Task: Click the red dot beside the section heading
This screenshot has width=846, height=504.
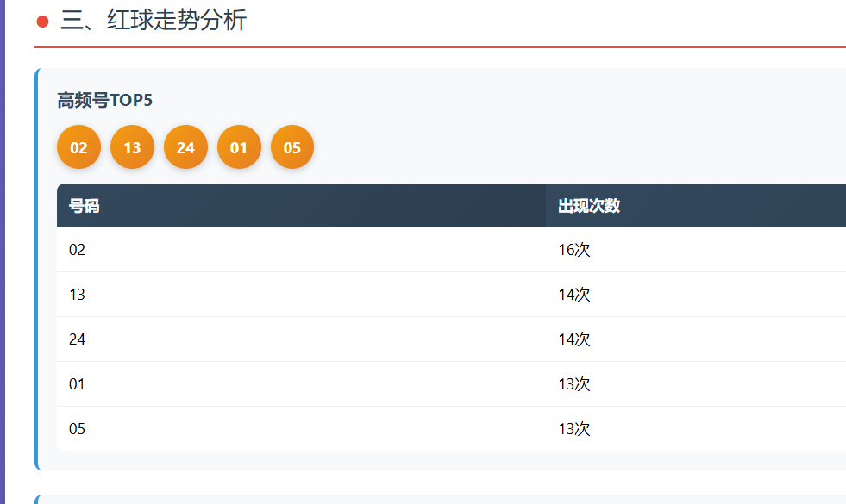Action: 42,22
